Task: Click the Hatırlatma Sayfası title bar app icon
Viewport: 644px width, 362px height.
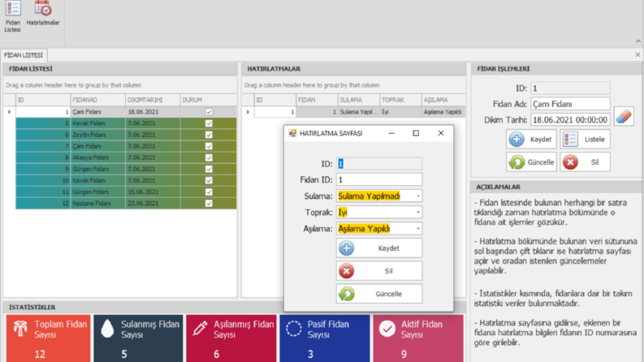Action: [292, 133]
